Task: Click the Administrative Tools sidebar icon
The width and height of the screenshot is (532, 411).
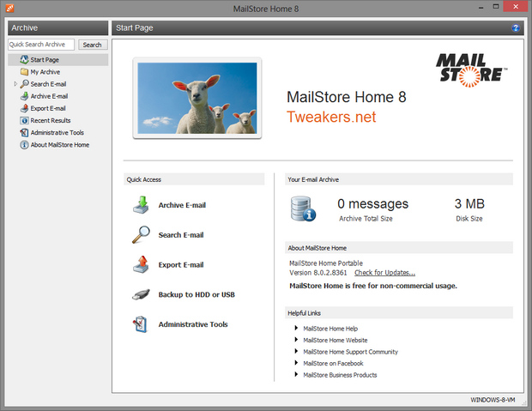Action: 24,132
